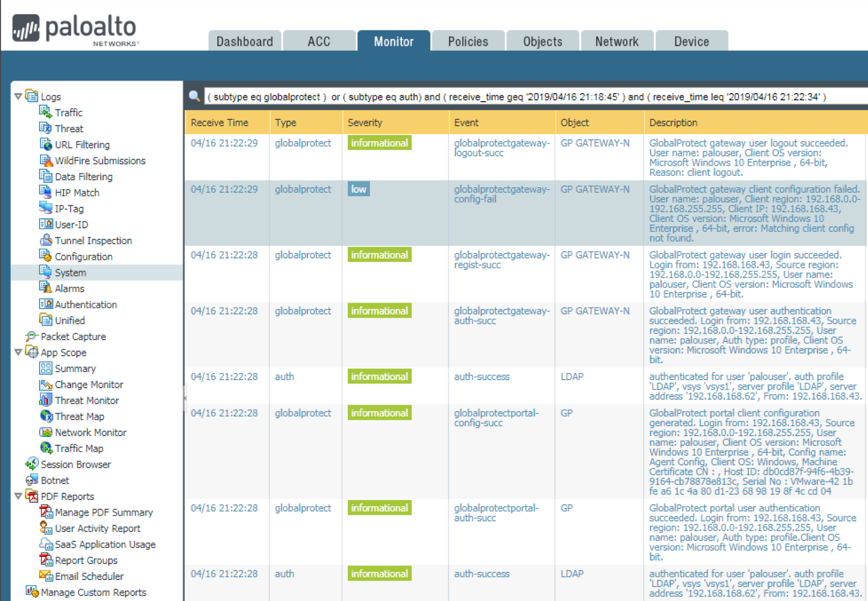Screen dimensions: 868x601
Task: Open the Dashboard tab
Action: (244, 42)
